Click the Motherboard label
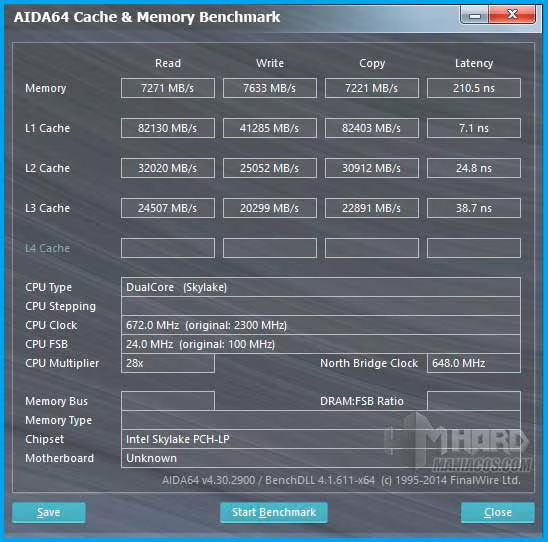This screenshot has height=542, width=548. [59, 458]
